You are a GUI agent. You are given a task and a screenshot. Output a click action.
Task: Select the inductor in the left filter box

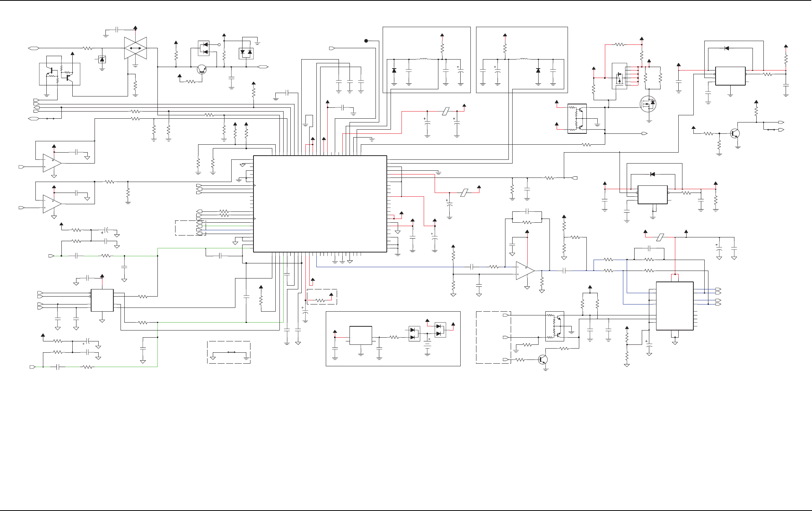click(424, 59)
